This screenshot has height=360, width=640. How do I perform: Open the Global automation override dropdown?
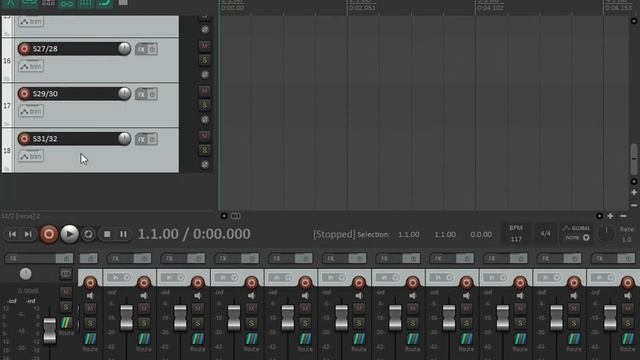tap(577, 233)
